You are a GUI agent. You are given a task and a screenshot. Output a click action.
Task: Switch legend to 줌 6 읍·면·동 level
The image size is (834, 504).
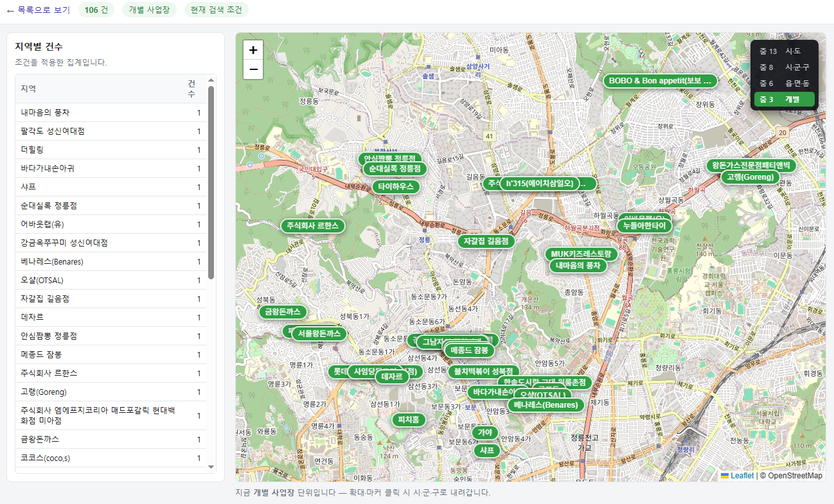point(784,83)
